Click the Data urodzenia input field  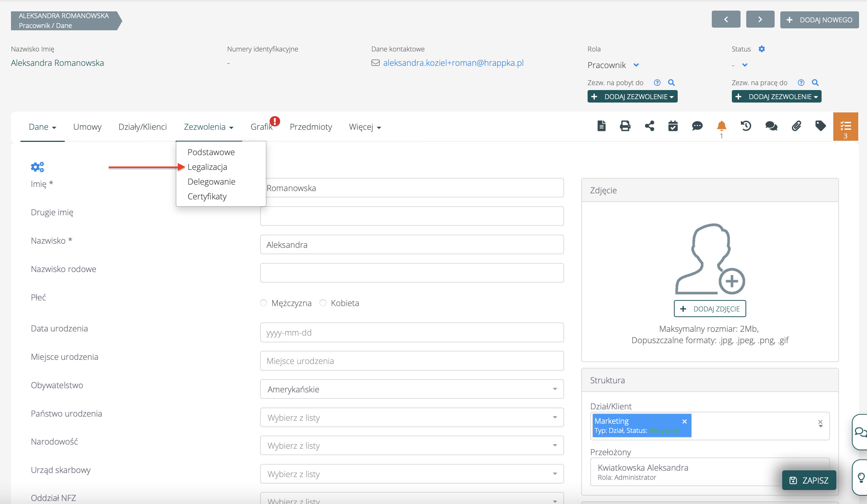pos(412,333)
